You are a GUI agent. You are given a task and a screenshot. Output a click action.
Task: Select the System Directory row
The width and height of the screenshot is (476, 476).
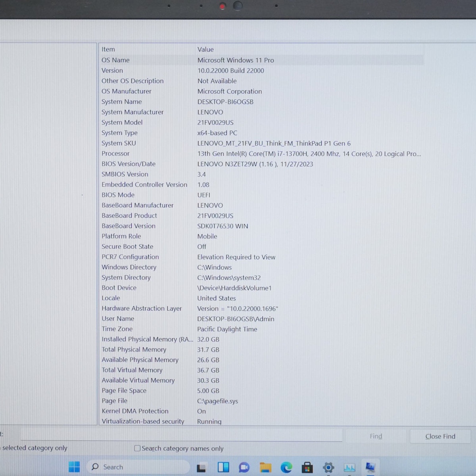262,277
